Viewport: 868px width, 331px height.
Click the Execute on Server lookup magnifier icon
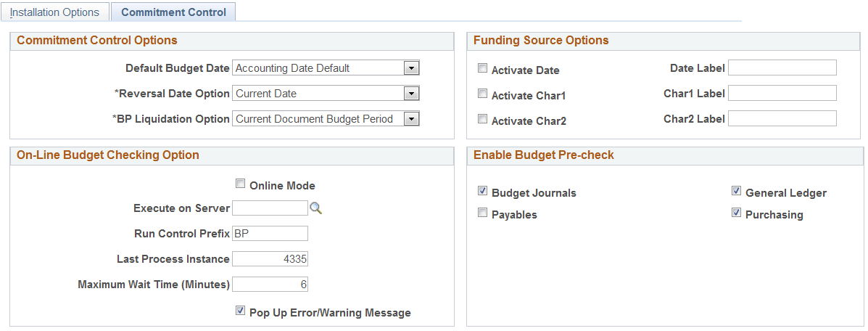[315, 208]
